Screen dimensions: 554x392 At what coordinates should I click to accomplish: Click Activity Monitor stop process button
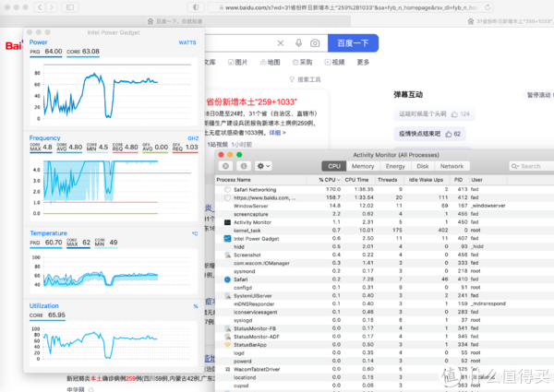click(226, 166)
